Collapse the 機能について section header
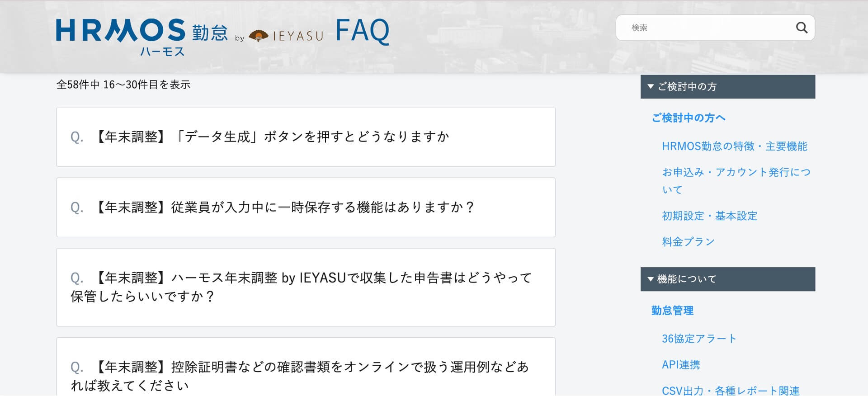 click(x=727, y=279)
